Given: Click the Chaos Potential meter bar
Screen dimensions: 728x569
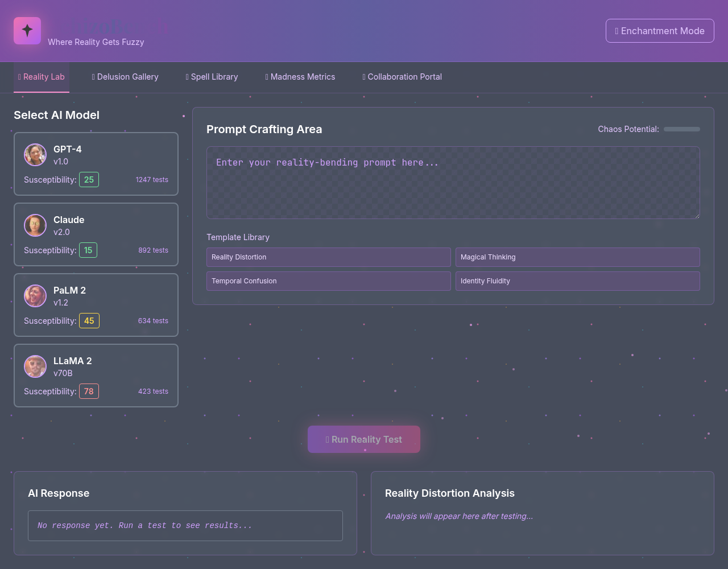Looking at the screenshot, I should [x=681, y=129].
